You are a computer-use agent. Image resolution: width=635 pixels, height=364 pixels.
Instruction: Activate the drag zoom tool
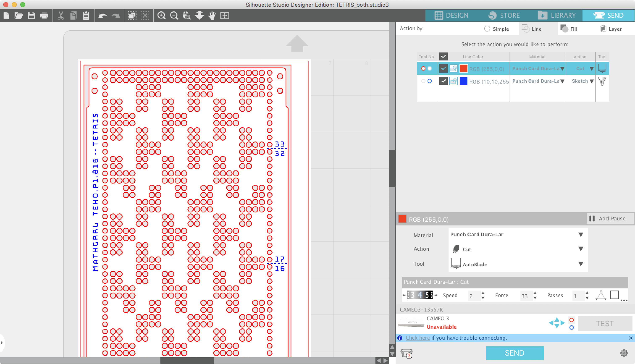199,16
